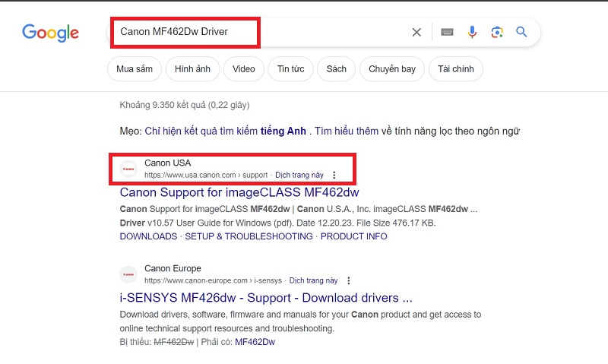Click the www.usa.canon.com URL text
608x364 pixels.
pyautogui.click(x=206, y=176)
